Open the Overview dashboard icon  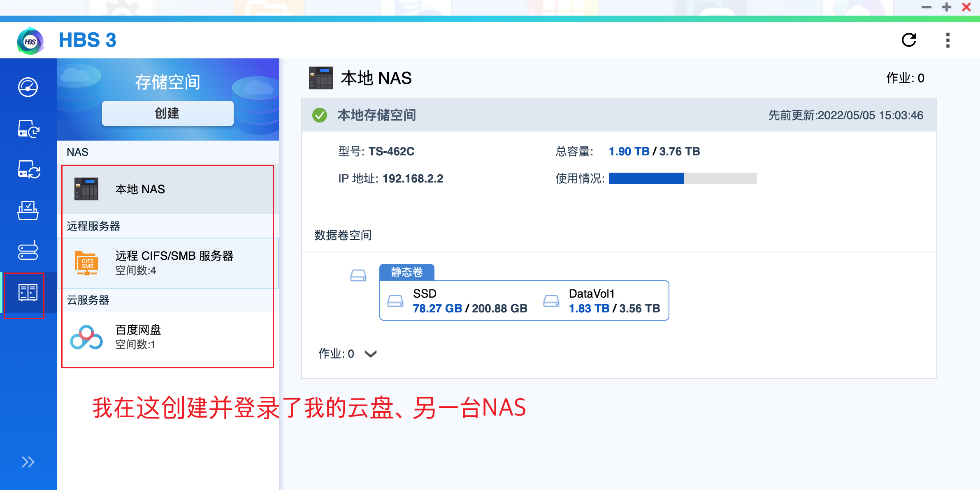coord(28,87)
